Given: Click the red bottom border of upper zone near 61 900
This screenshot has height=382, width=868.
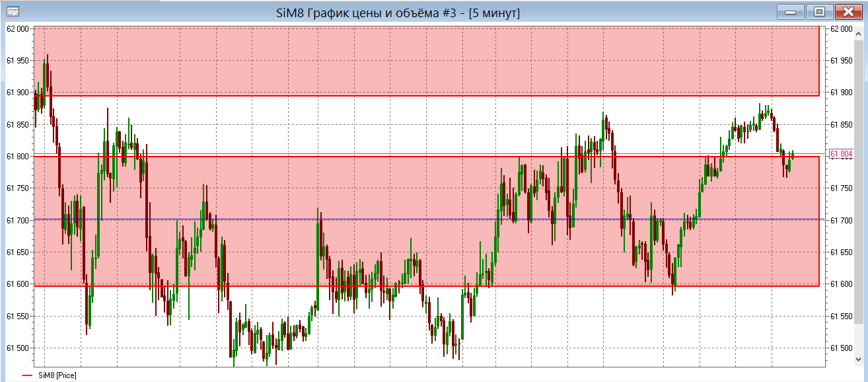Looking at the screenshot, I should pos(426,95).
